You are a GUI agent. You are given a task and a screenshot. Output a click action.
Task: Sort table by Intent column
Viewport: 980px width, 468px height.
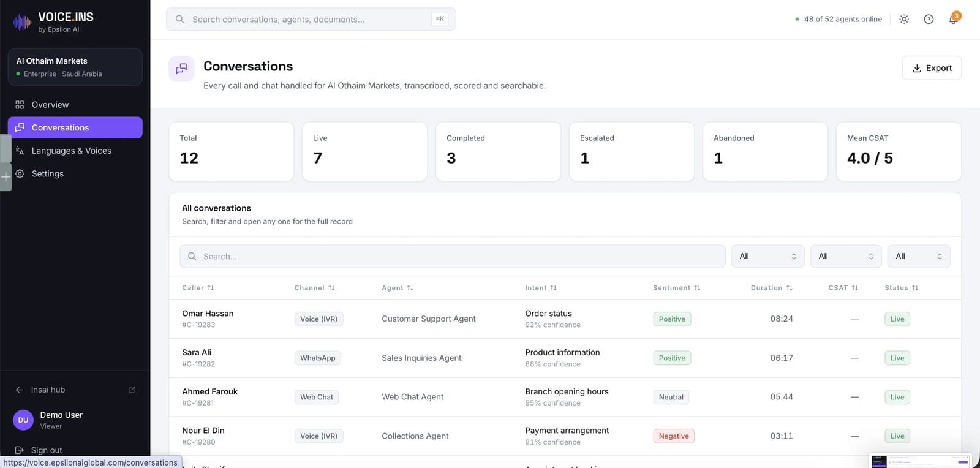tap(541, 288)
